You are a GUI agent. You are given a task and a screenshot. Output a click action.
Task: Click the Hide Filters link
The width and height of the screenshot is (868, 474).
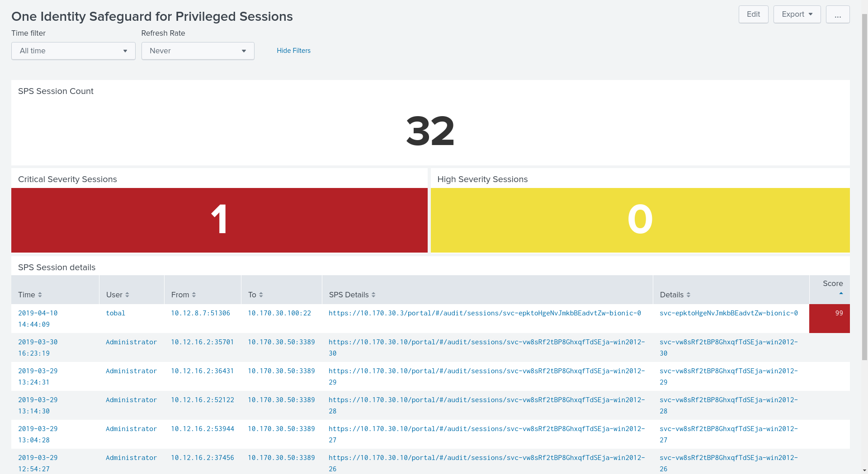pyautogui.click(x=293, y=51)
